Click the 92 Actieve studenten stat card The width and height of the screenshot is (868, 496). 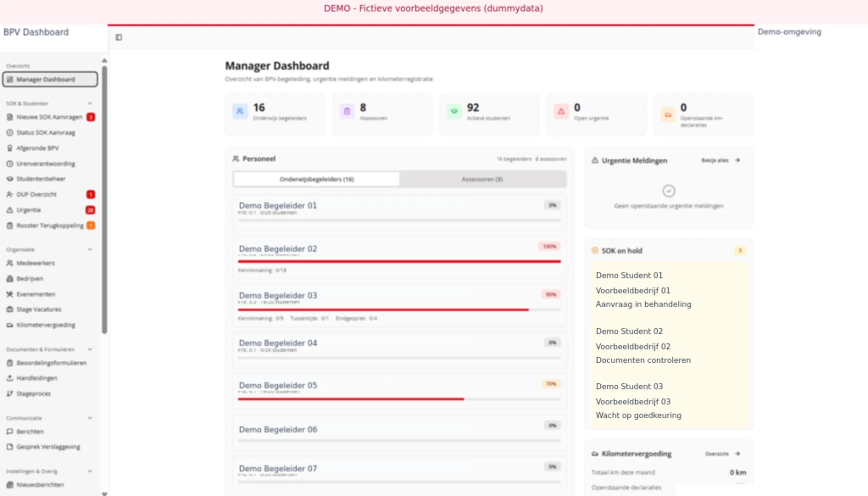[x=489, y=114]
